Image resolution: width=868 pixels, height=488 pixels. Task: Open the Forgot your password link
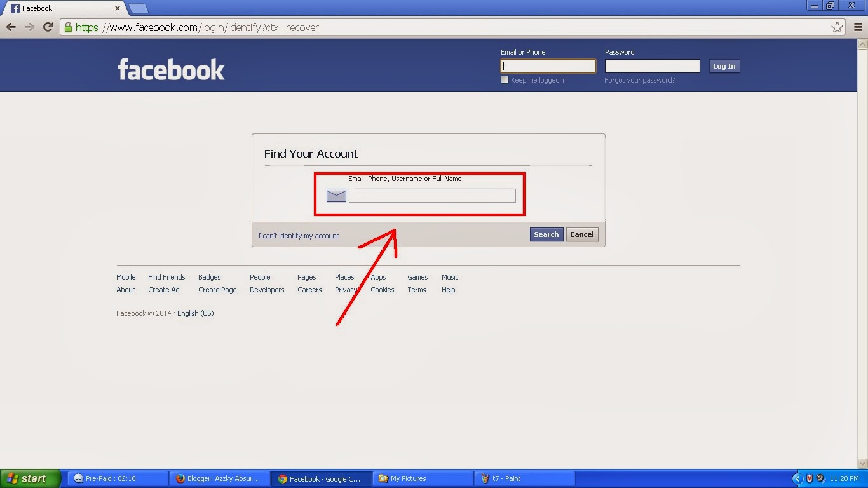click(x=639, y=80)
